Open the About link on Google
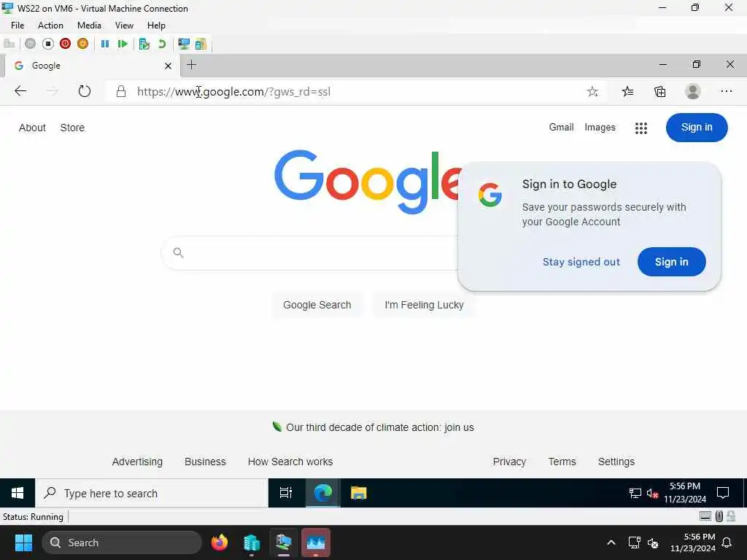The image size is (747, 560). coord(32,128)
